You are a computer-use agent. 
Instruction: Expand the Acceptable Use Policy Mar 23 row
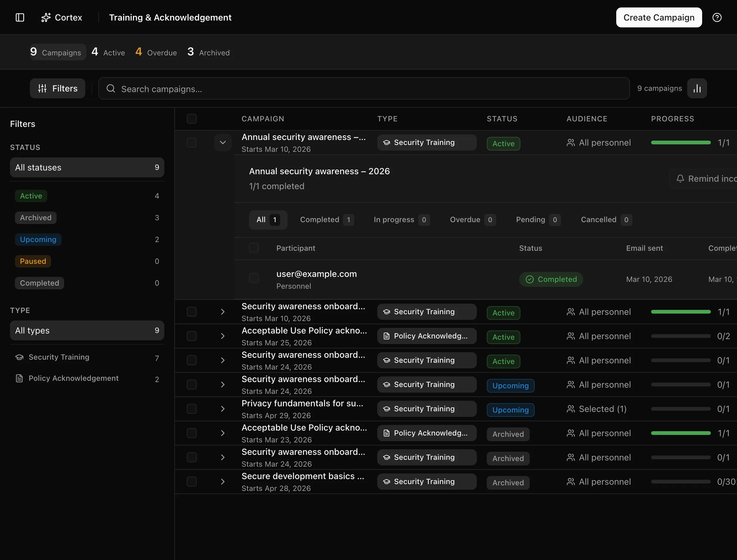pyautogui.click(x=223, y=433)
